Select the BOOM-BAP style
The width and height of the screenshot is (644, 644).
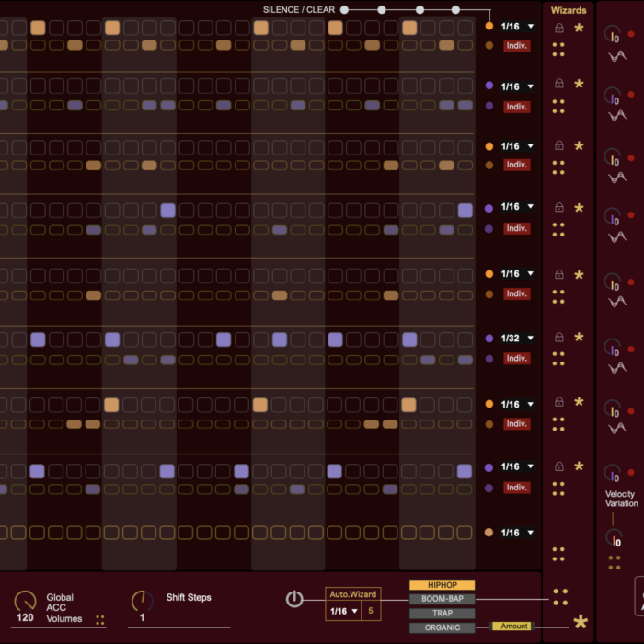pos(442,599)
